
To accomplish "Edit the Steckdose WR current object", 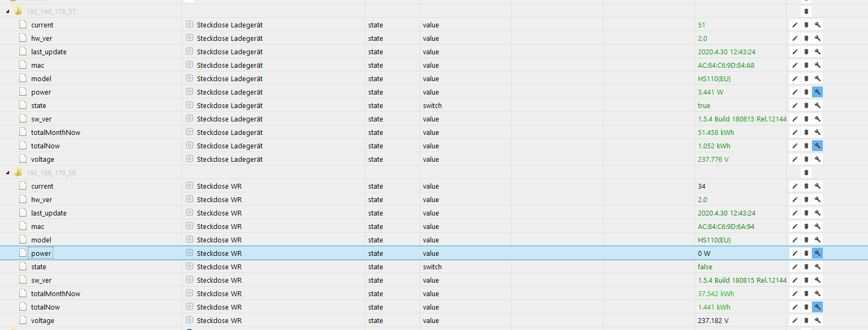I will pos(795,186).
